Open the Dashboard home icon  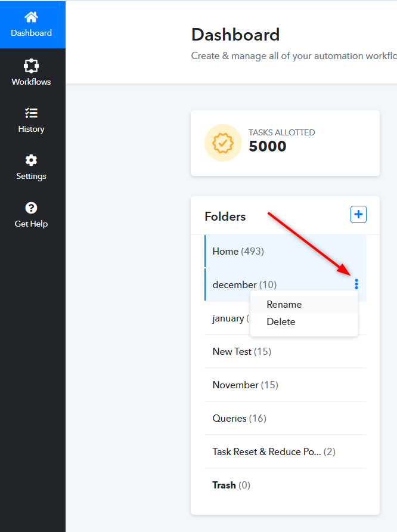point(31,17)
